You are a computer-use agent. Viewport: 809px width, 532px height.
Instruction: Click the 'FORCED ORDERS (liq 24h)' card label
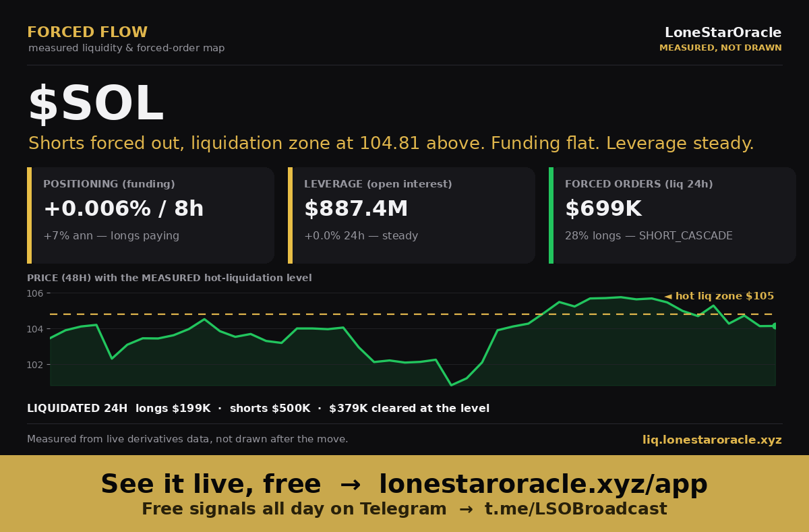click(639, 184)
